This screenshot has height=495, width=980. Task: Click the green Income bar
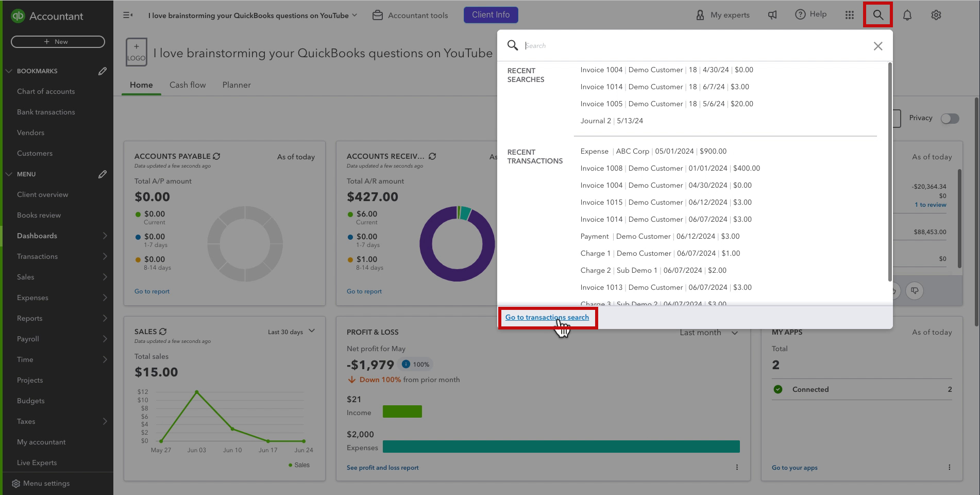[x=402, y=411]
